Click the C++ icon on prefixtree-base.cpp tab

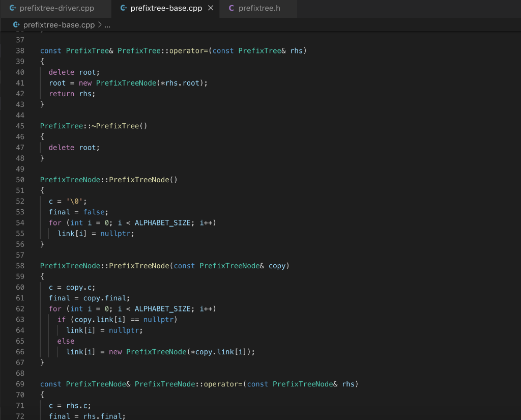(x=123, y=8)
